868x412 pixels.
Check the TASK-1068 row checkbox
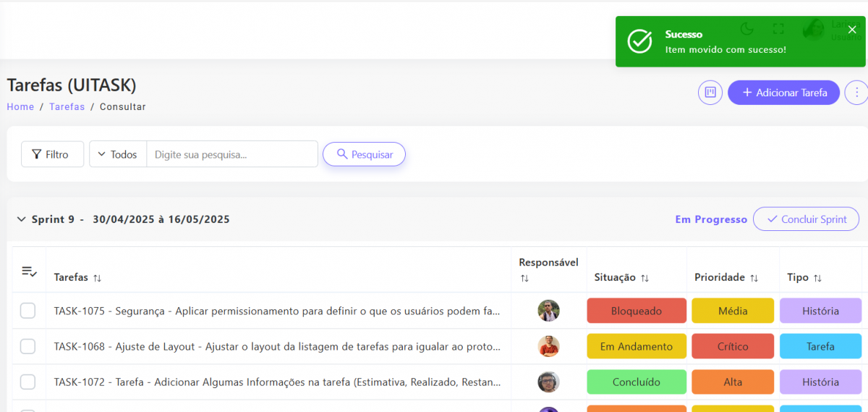27,346
